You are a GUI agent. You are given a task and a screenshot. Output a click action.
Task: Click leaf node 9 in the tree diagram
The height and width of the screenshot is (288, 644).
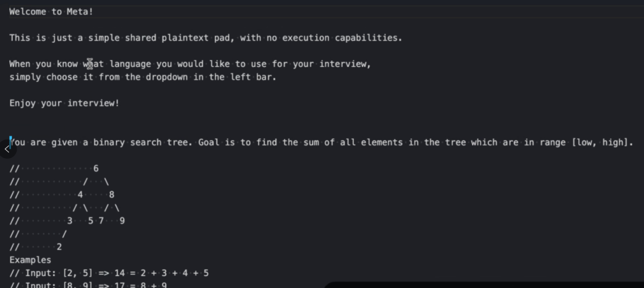click(x=122, y=221)
